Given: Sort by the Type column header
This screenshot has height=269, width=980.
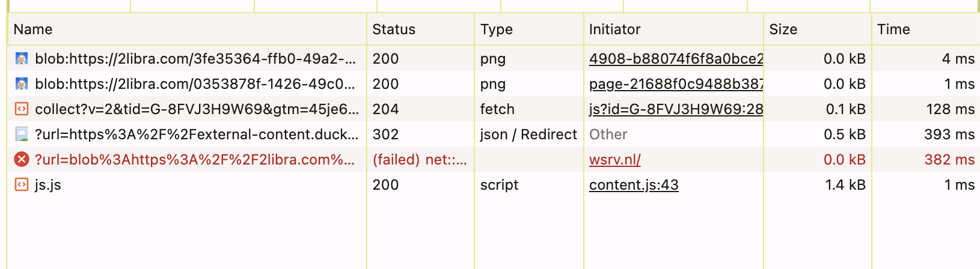Looking at the screenshot, I should [497, 29].
